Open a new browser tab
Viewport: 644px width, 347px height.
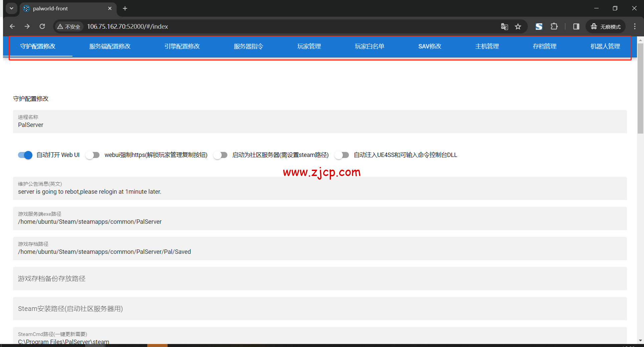coord(125,8)
